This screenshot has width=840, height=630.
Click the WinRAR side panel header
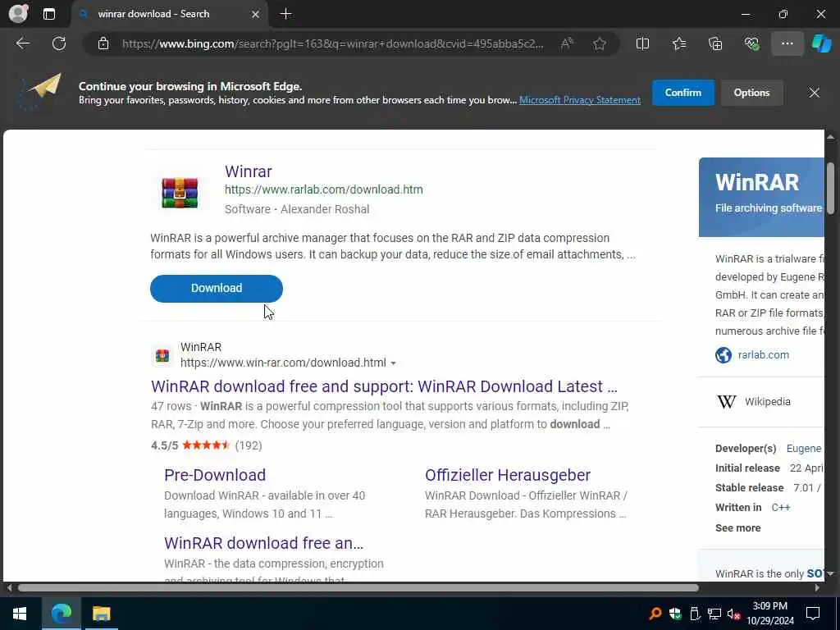[x=761, y=197]
